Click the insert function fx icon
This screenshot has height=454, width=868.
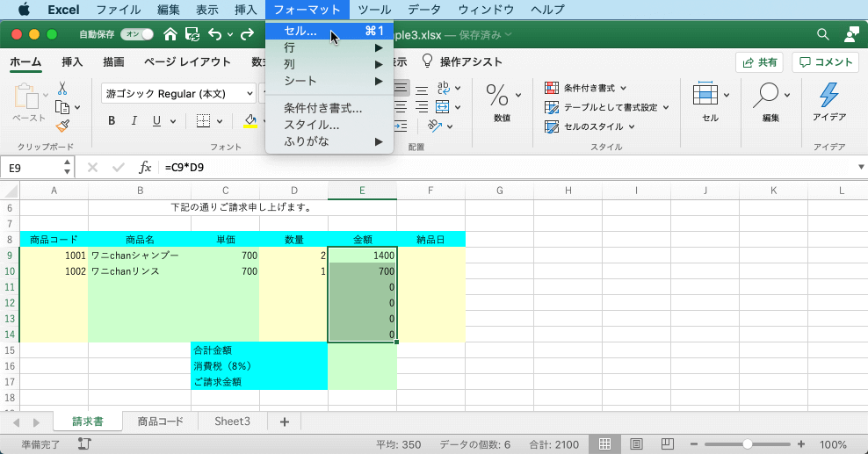[144, 168]
